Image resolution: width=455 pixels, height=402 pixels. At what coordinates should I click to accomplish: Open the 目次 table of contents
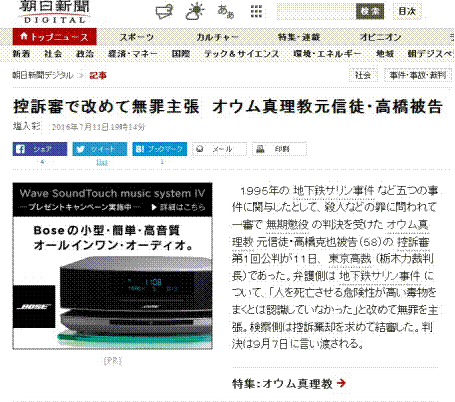[x=407, y=11]
